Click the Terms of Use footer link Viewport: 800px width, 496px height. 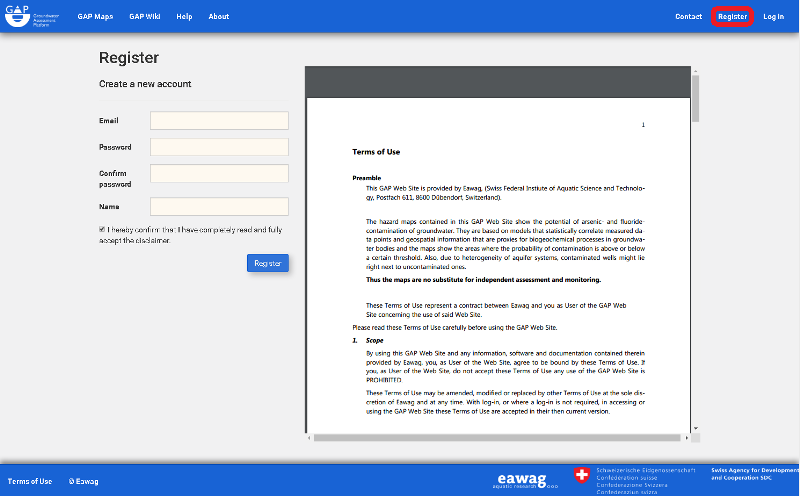(30, 481)
